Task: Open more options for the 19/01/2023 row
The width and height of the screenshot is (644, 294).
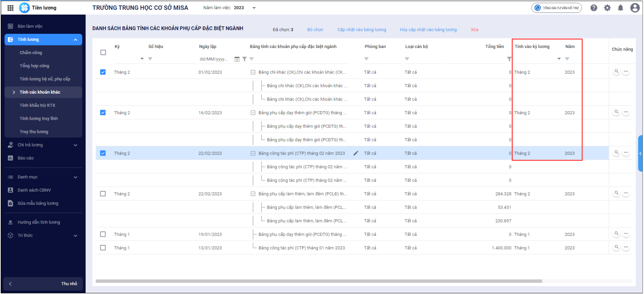Action: (x=626, y=234)
